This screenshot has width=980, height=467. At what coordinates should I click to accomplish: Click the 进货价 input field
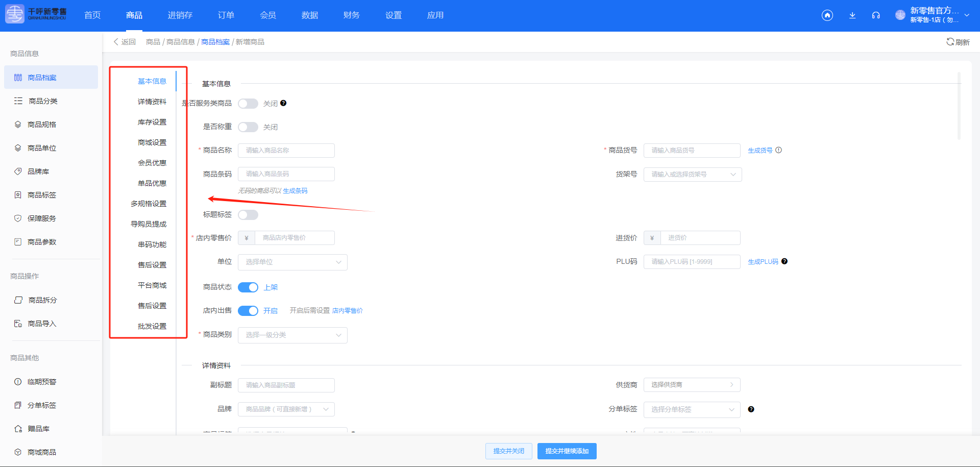(700, 238)
